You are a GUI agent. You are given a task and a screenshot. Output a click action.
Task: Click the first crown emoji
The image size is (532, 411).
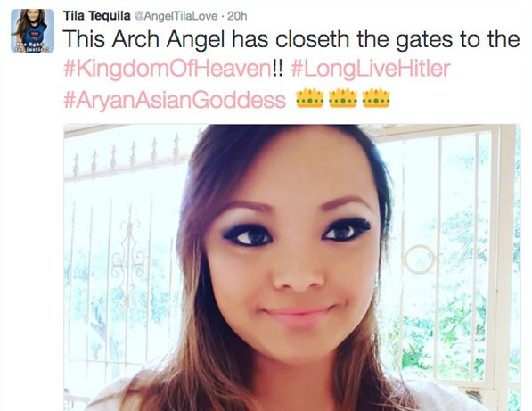pyautogui.click(x=310, y=98)
